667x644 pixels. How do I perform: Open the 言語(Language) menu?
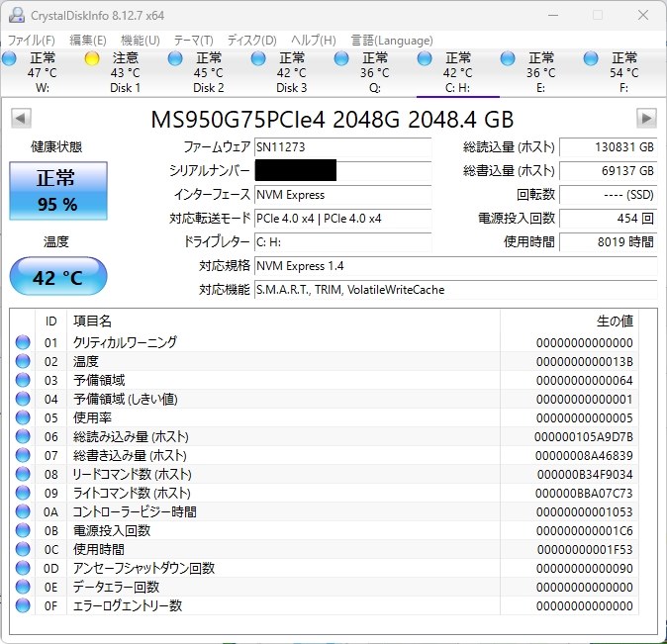pyautogui.click(x=392, y=41)
